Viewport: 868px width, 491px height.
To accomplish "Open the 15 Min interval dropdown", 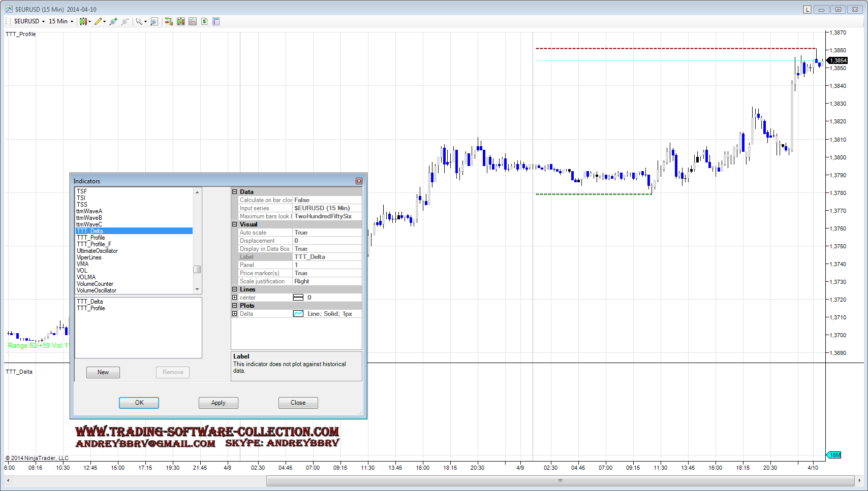I will pyautogui.click(x=61, y=21).
